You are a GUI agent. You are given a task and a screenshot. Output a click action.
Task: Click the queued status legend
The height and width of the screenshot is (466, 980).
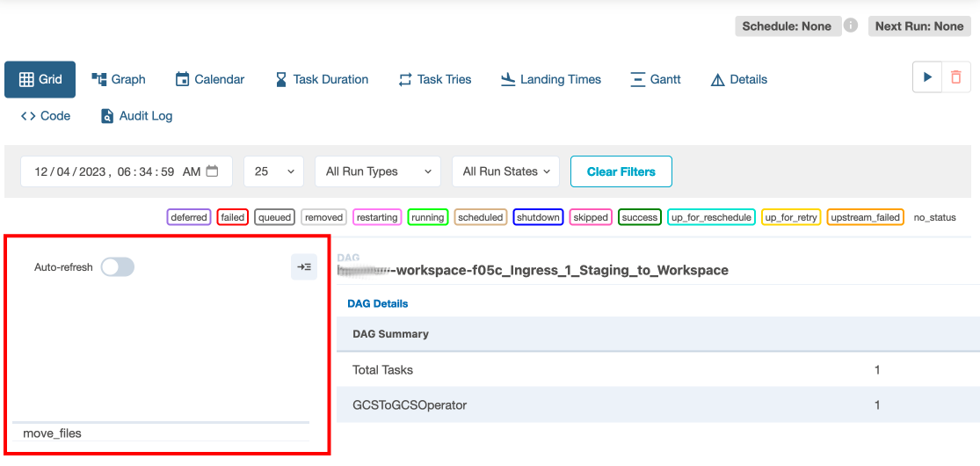[275, 217]
